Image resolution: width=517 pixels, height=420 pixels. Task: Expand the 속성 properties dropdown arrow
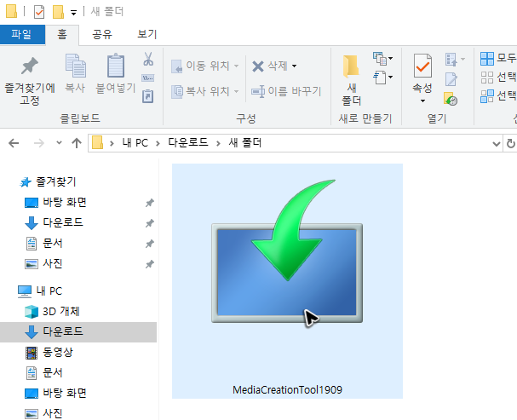coord(422,101)
